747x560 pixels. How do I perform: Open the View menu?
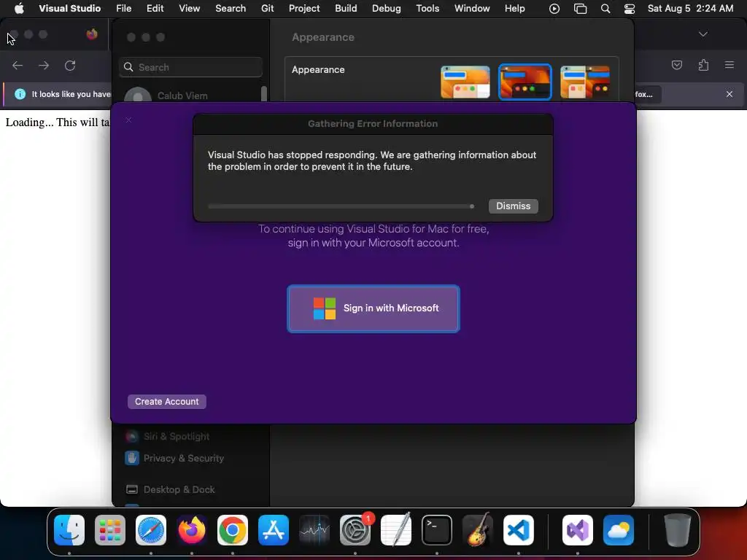coord(189,9)
